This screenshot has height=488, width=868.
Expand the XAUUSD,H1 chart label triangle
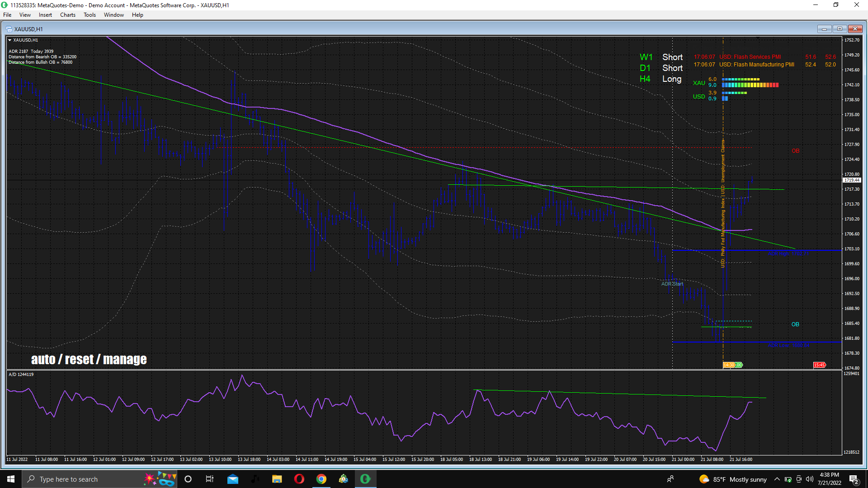[x=10, y=40]
